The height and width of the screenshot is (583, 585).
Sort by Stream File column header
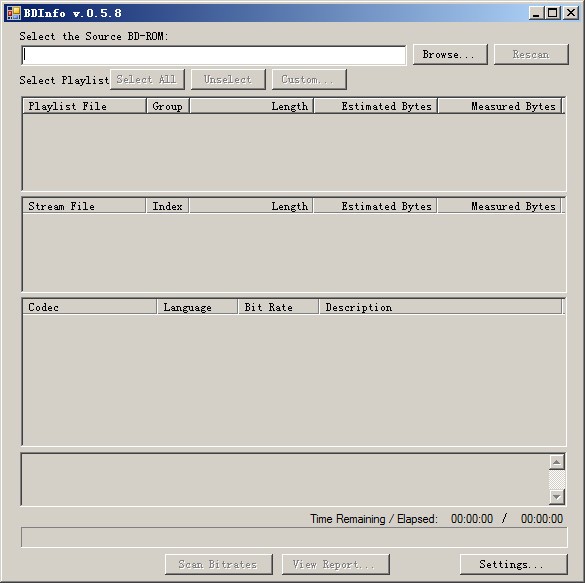coord(84,206)
